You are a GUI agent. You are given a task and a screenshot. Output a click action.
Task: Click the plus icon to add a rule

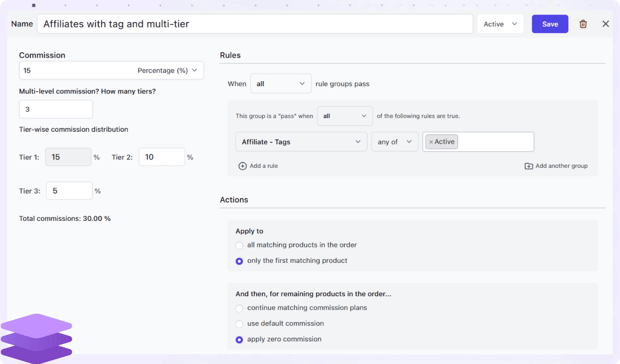pyautogui.click(x=242, y=166)
